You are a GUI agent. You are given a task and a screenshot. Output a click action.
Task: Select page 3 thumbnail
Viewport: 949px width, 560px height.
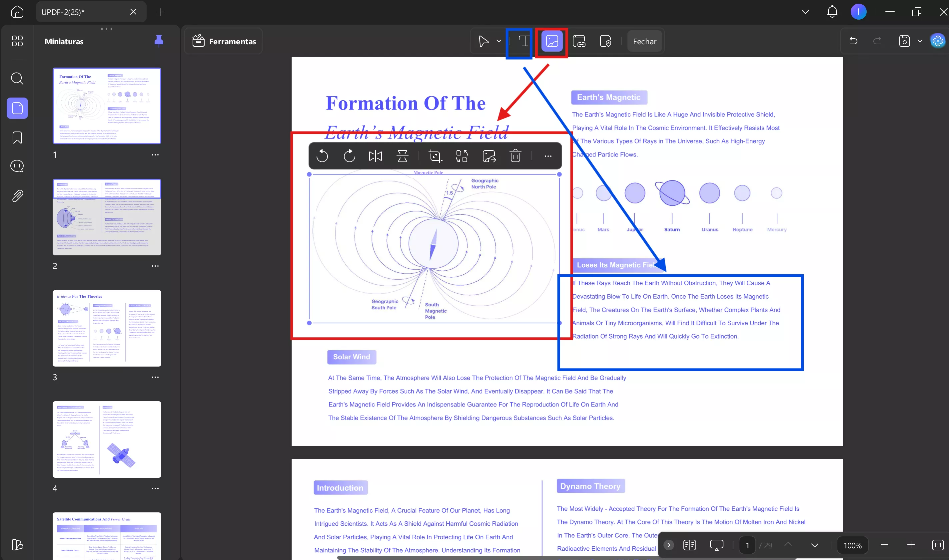tap(107, 328)
